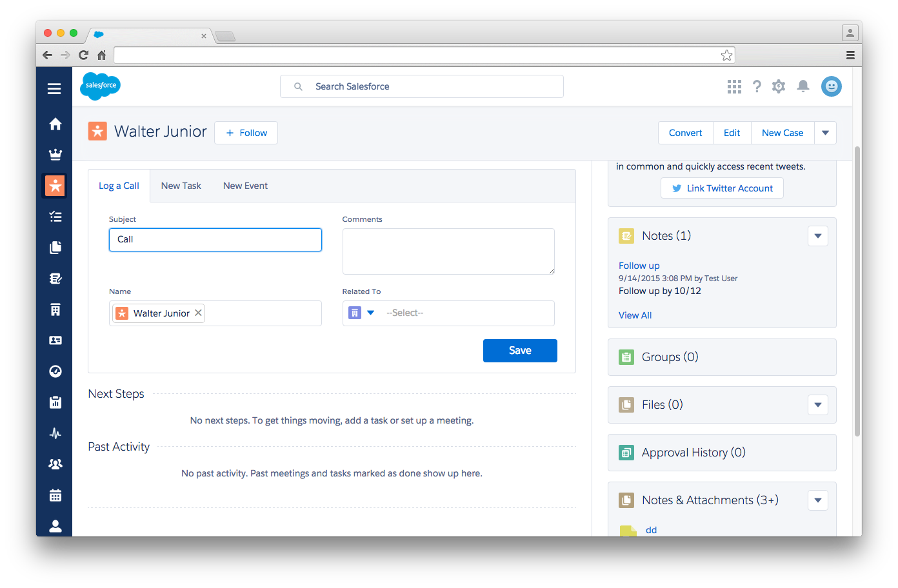Open the Help question mark icon
Image resolution: width=898 pixels, height=588 pixels.
(x=757, y=86)
